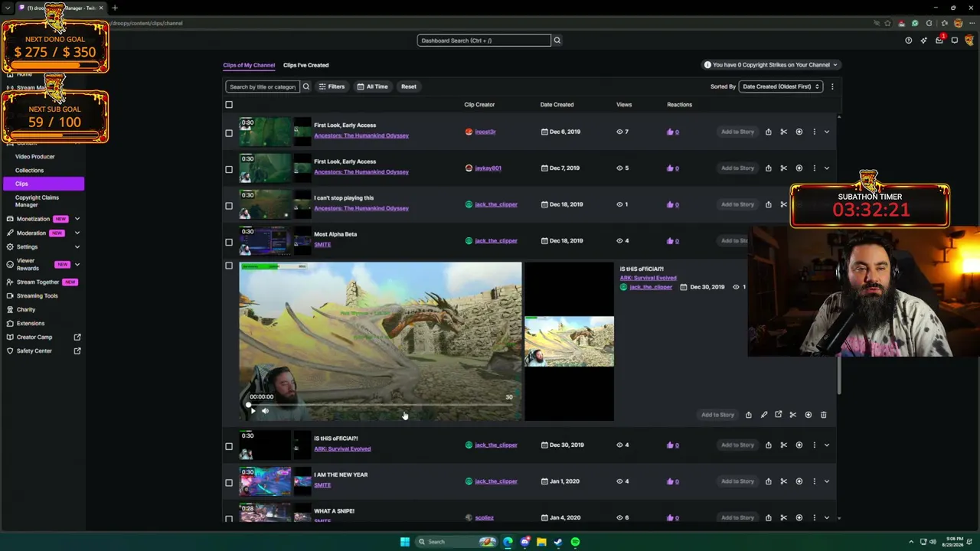Expand 'I AM THE NEW YEAR' row chevron
This screenshot has width=980, height=551.
coord(826,481)
